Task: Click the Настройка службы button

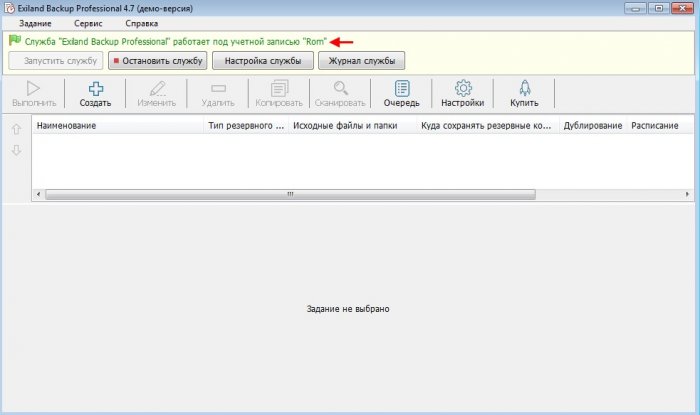Action: pyautogui.click(x=262, y=61)
